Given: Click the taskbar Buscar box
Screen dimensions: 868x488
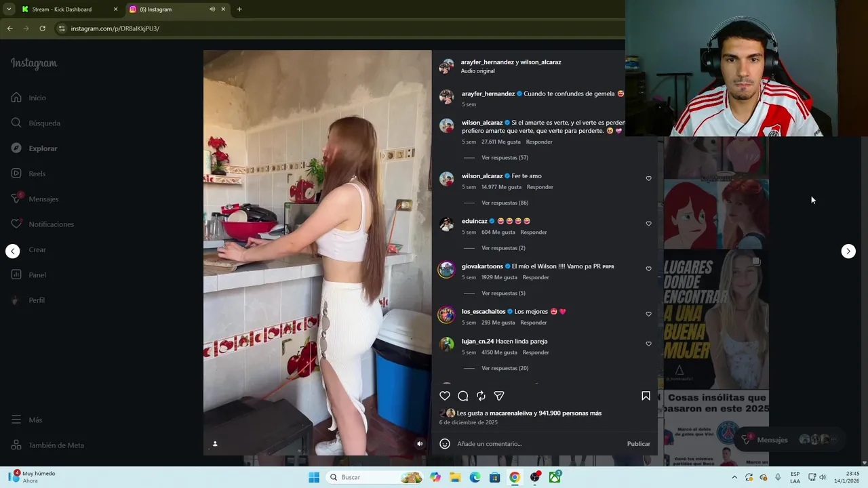Looking at the screenshot, I should click(375, 477).
